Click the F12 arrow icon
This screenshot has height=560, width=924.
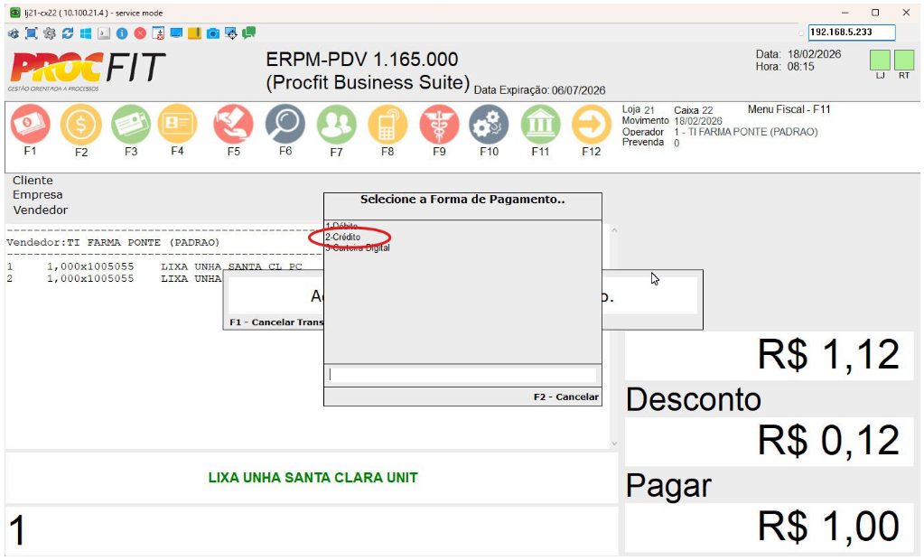click(591, 125)
